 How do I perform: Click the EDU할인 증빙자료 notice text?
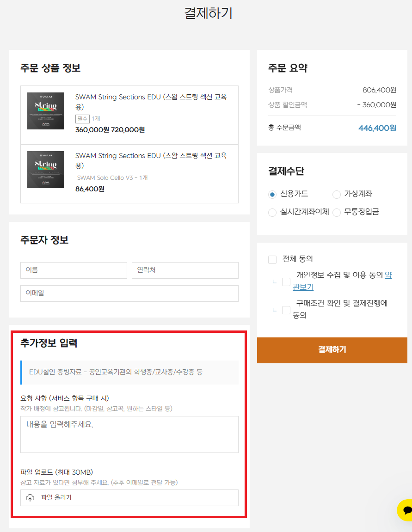pyautogui.click(x=116, y=372)
